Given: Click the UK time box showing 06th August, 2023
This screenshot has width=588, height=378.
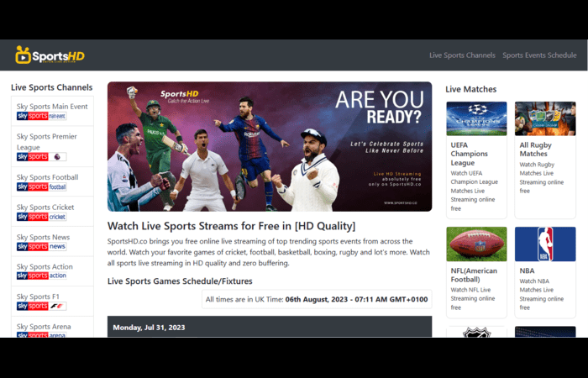Looking at the screenshot, I should (317, 299).
